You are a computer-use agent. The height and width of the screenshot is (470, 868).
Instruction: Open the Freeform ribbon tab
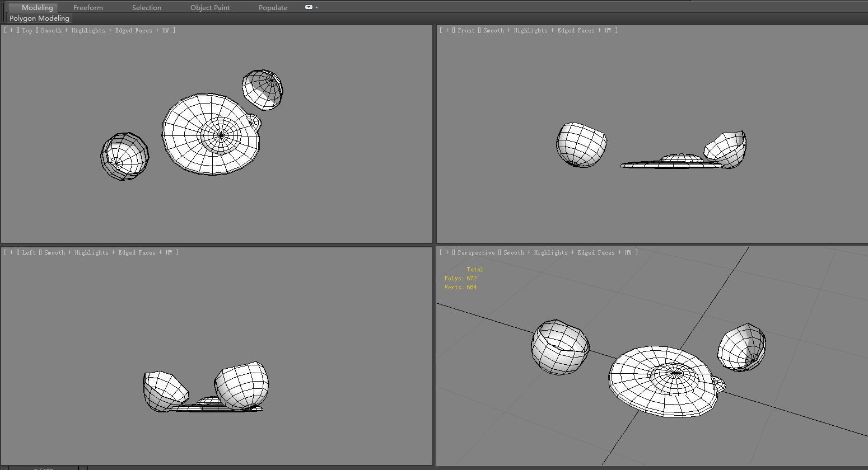(x=88, y=8)
